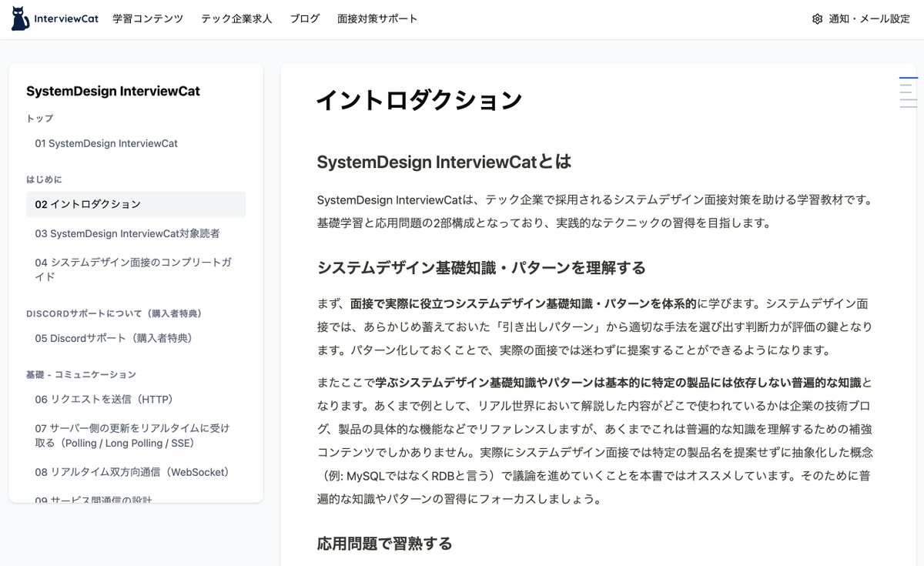
Task: Click the トップ section label
Action: (x=40, y=119)
